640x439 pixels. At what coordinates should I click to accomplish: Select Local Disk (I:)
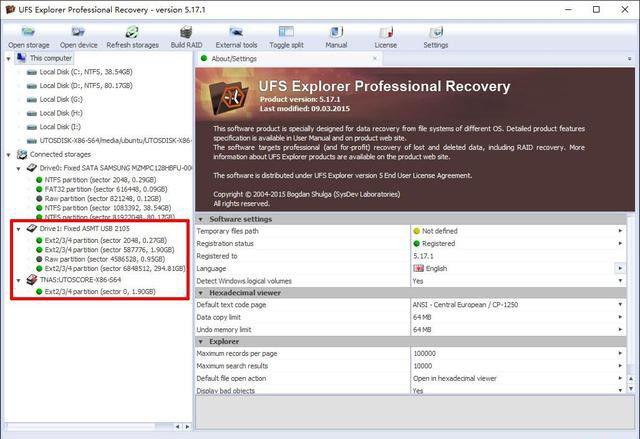click(x=54, y=127)
